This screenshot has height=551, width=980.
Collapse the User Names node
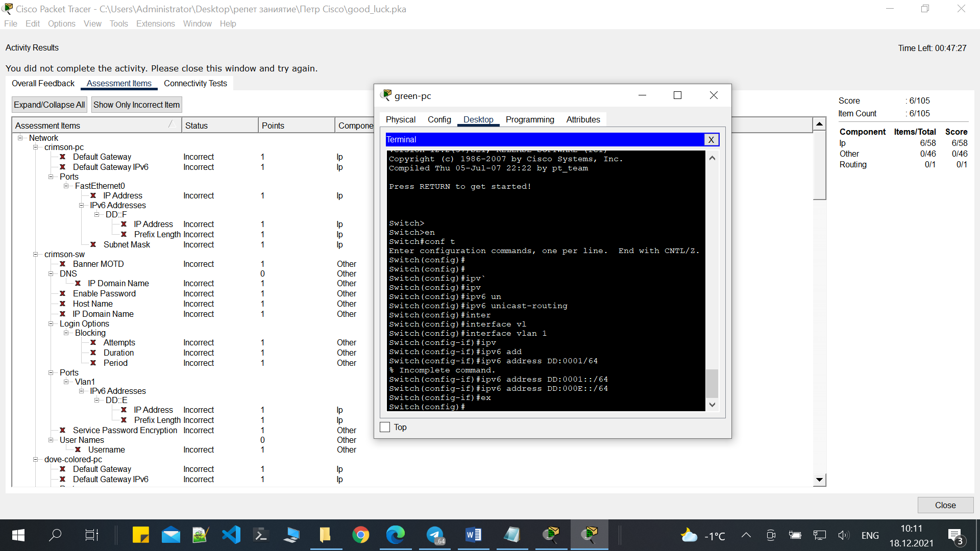point(51,440)
